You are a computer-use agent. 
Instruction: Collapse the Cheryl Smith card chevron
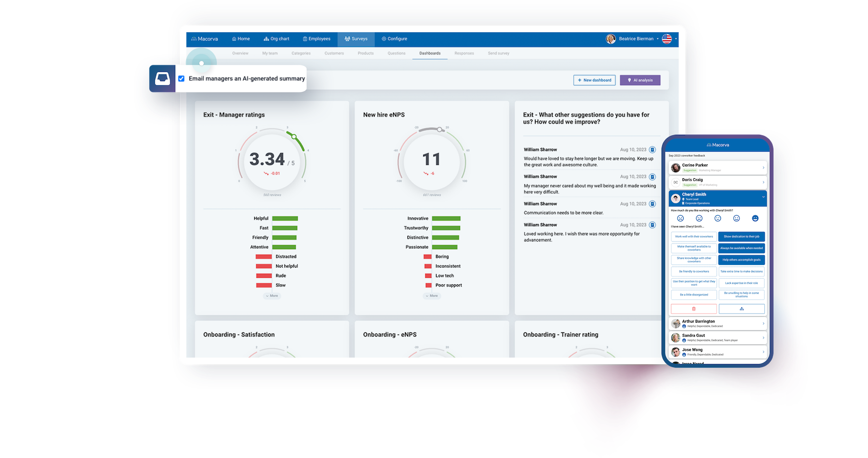point(764,197)
